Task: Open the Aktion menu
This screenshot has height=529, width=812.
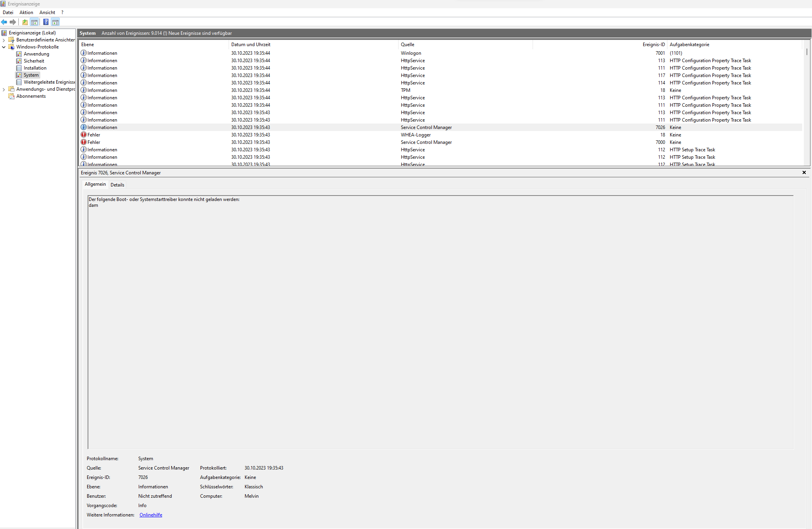Action: click(x=26, y=13)
